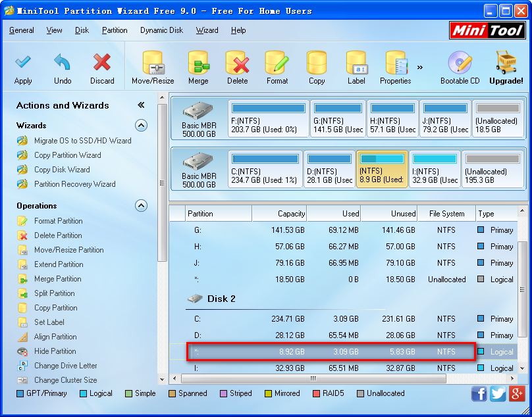
Task: Open the Wizard menu
Action: [207, 30]
